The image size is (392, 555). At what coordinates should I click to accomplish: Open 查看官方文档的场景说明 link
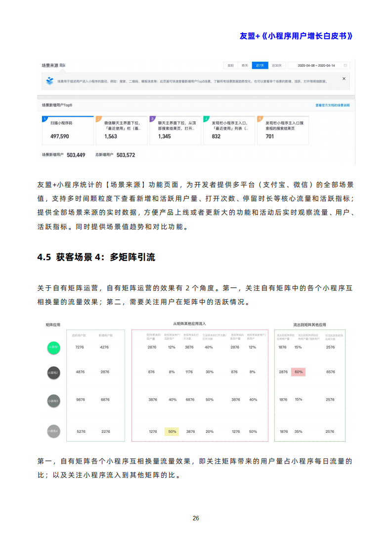tap(332, 105)
